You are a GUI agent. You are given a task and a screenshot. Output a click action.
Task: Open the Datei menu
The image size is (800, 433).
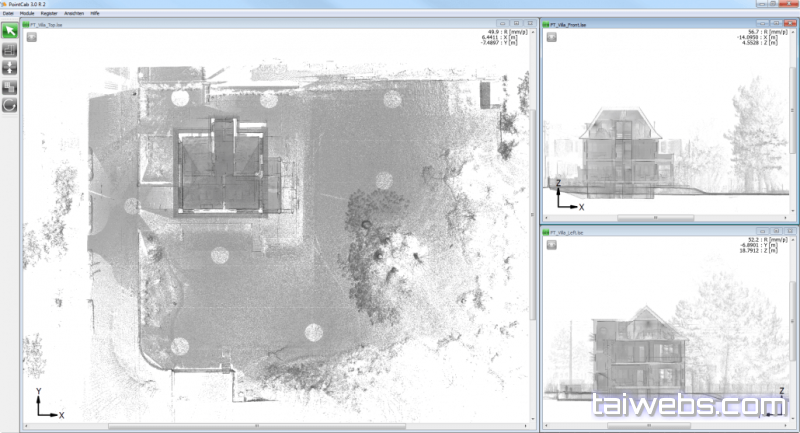pos(8,14)
